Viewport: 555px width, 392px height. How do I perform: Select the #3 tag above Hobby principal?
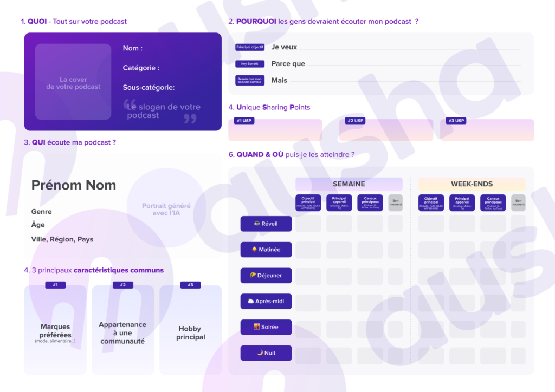point(190,285)
